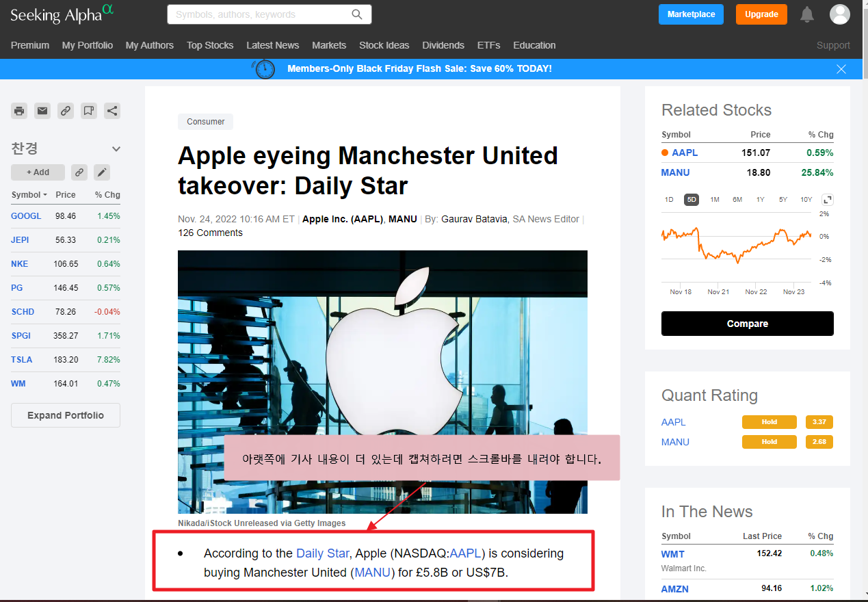Open the notifications bell

(x=807, y=14)
